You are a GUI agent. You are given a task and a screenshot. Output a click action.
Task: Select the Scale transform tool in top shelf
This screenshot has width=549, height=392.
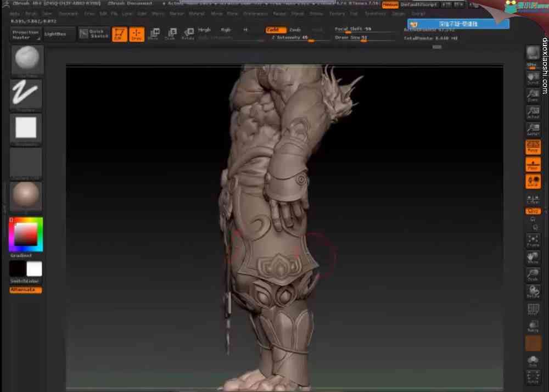click(171, 34)
